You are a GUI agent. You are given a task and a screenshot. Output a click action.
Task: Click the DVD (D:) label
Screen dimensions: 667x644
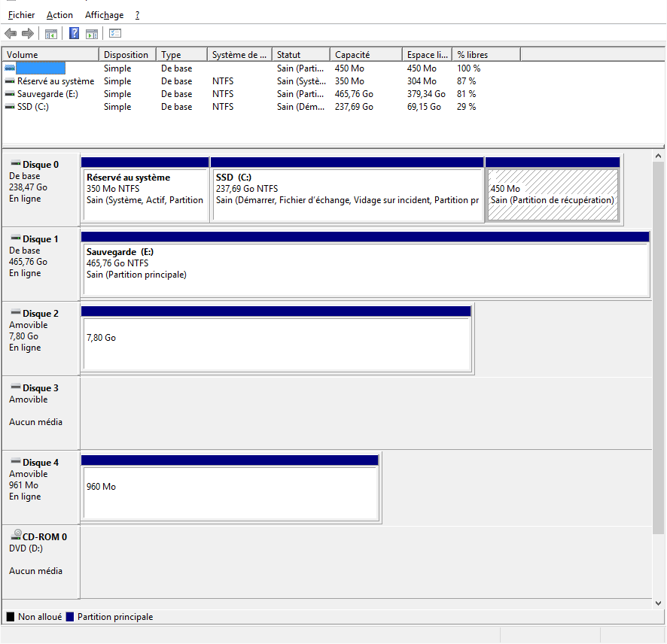coord(26,548)
